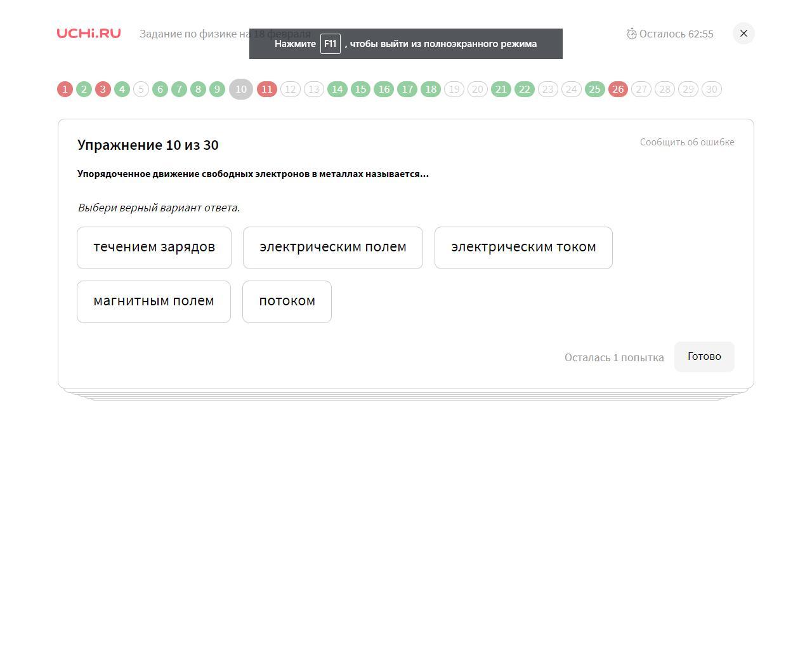The height and width of the screenshot is (650, 812).
Task: Click the timer clock icon
Action: 632,34
